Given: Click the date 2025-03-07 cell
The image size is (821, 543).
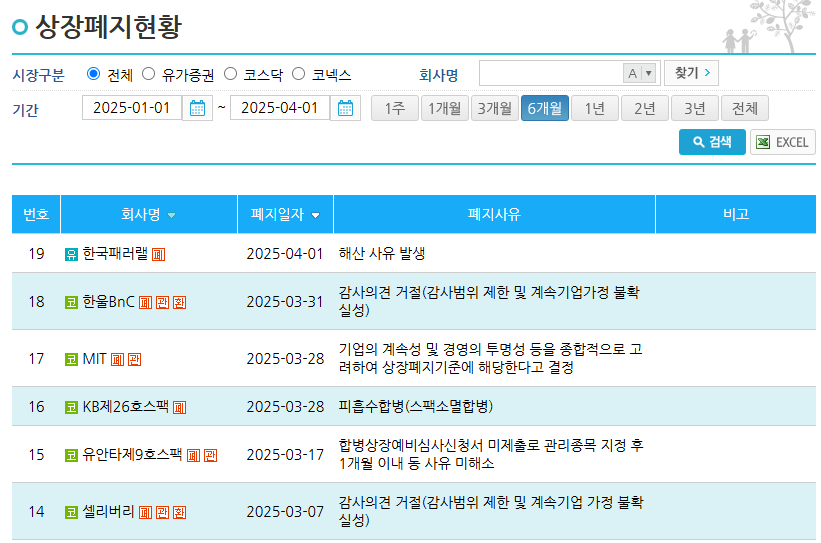Looking at the screenshot, I should [x=285, y=512].
